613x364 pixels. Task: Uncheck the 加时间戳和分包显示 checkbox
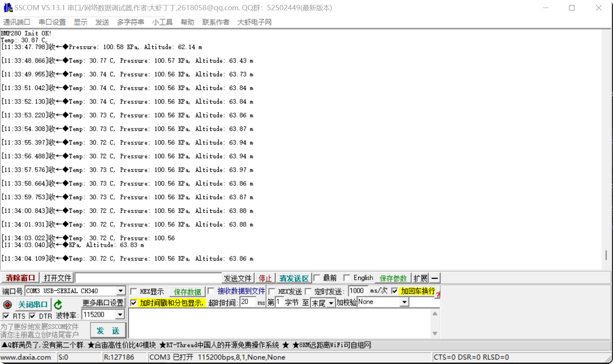coord(133,303)
